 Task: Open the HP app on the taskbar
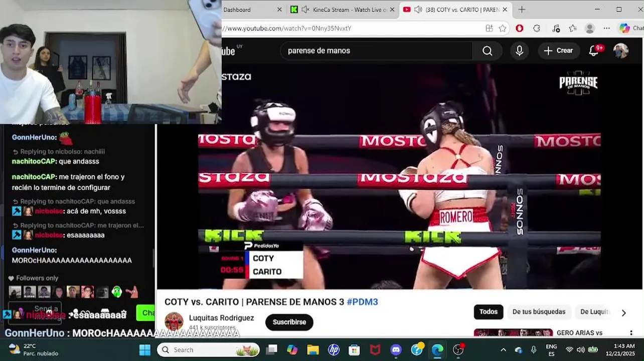coord(334,349)
